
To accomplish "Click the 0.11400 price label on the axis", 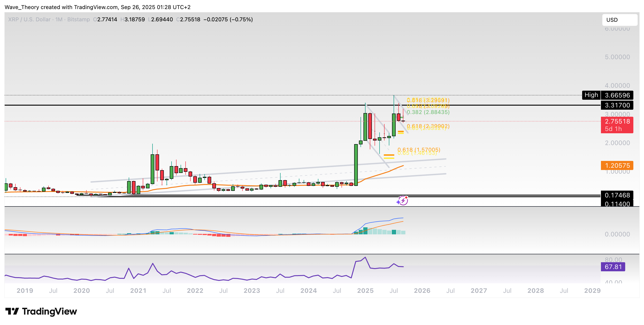I will tap(617, 204).
